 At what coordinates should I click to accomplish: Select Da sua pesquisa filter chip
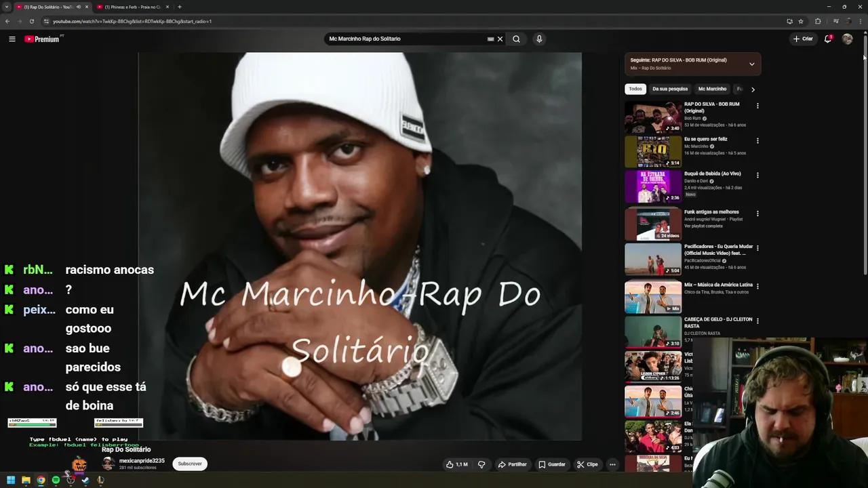point(670,89)
